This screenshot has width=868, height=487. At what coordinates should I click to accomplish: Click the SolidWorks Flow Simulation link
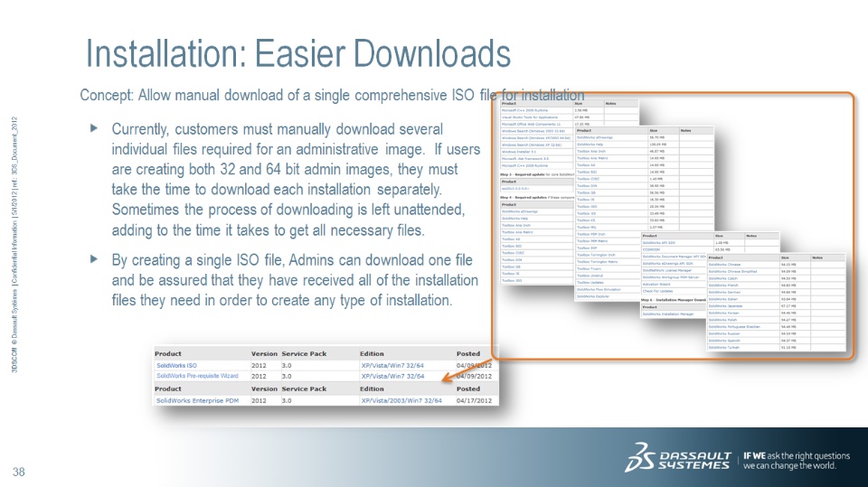(x=599, y=289)
